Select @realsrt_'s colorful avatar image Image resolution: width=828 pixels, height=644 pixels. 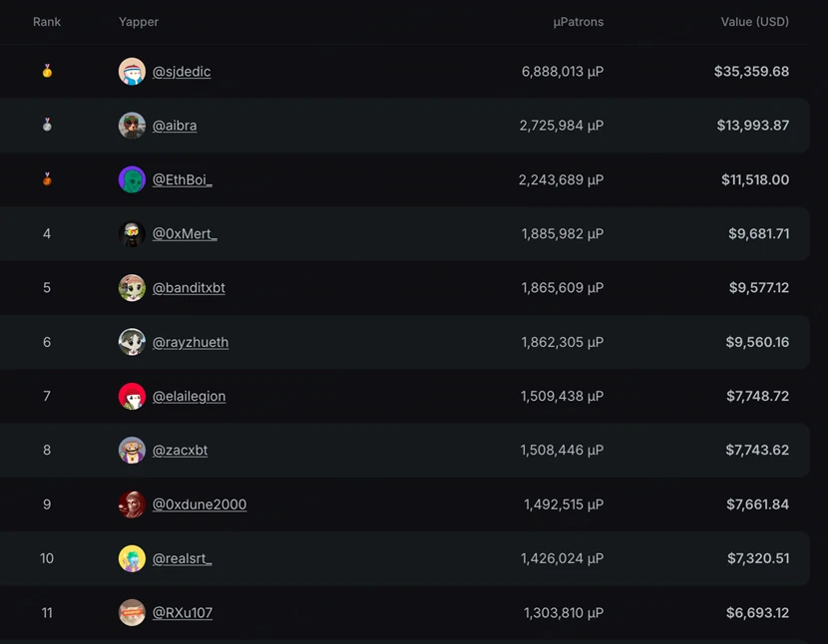tap(132, 558)
